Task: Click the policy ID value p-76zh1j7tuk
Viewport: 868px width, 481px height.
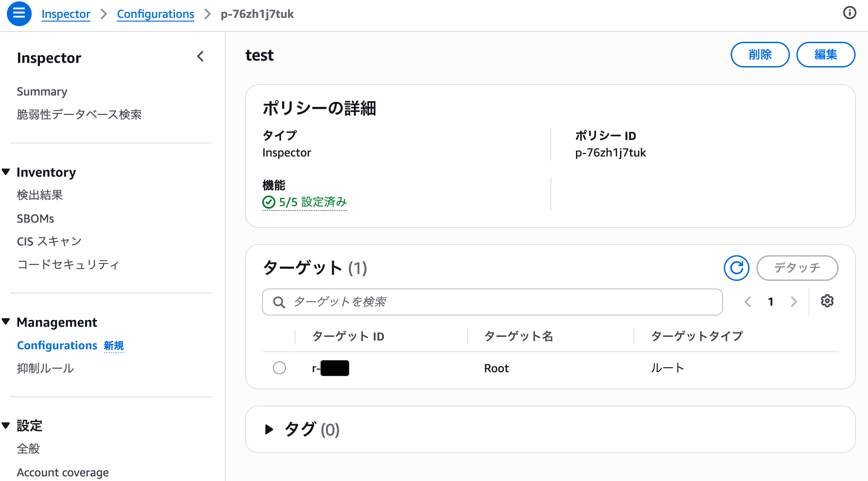Action: click(610, 152)
